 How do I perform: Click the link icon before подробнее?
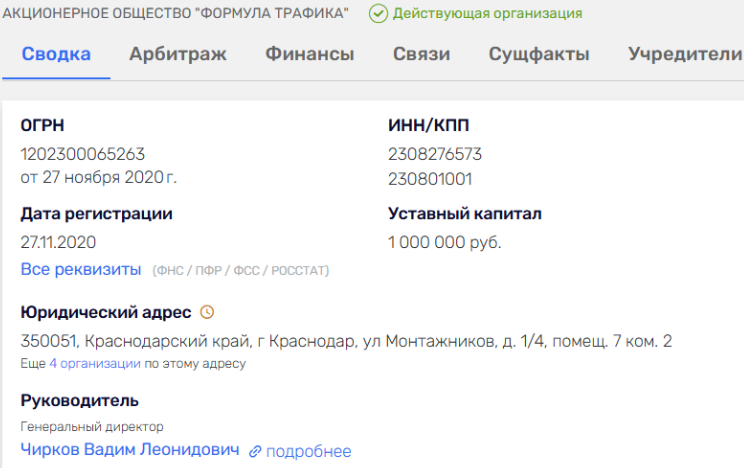click(255, 451)
